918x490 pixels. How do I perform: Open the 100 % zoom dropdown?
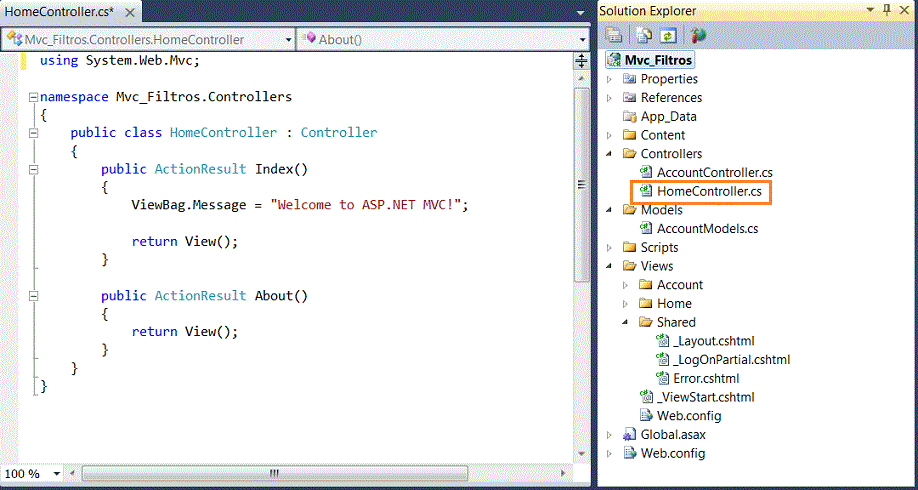pyautogui.click(x=56, y=473)
